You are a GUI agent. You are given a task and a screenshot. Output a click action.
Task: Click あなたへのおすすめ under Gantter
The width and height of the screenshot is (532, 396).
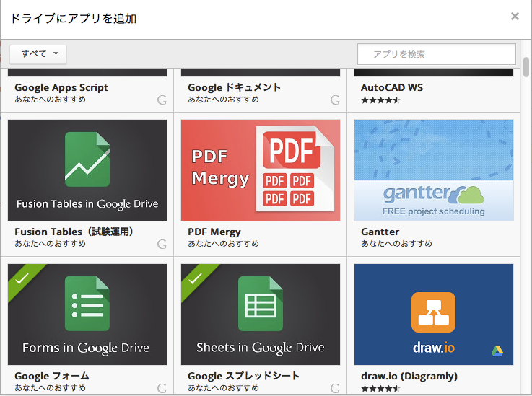(x=396, y=243)
